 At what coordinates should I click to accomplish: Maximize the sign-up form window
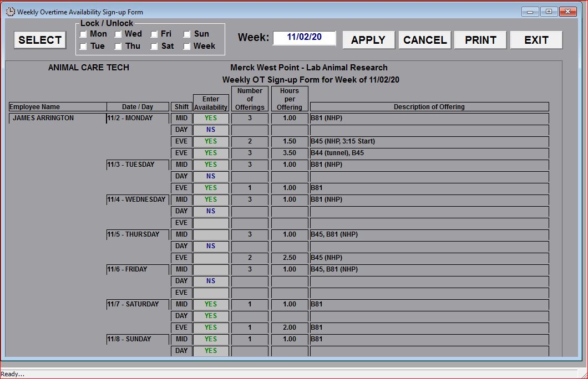(x=549, y=12)
